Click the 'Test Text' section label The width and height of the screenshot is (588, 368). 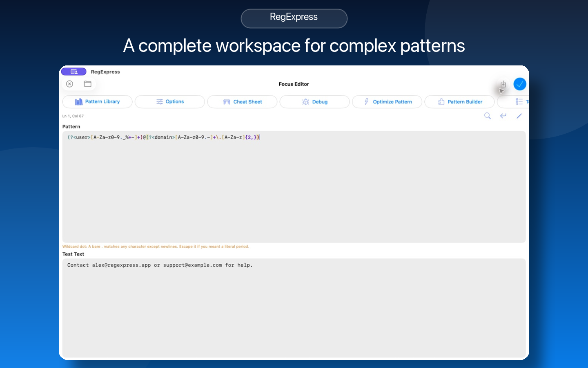tap(73, 254)
